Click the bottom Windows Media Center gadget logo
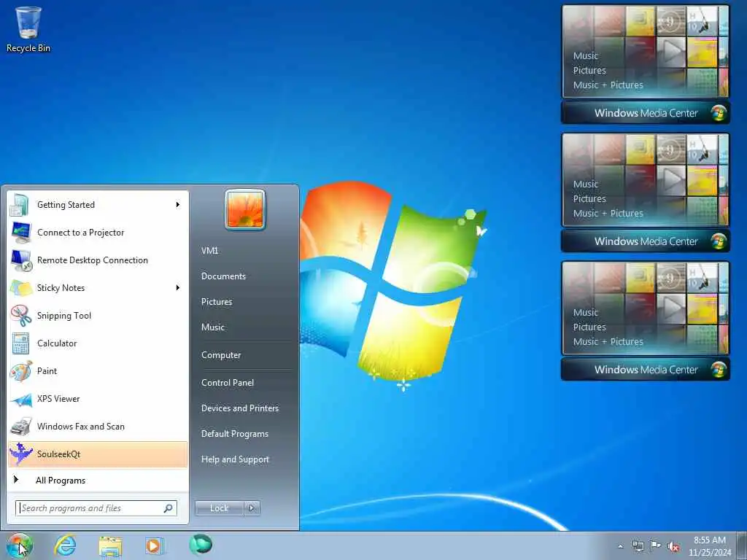Viewport: 747px width, 560px height. (718, 370)
